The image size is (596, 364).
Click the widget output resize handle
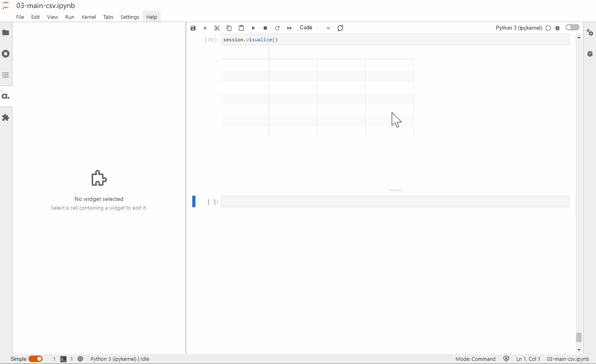(x=395, y=190)
